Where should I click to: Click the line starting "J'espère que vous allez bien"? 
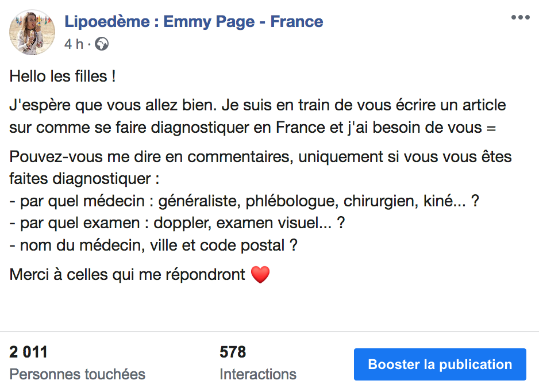pyautogui.click(x=257, y=105)
